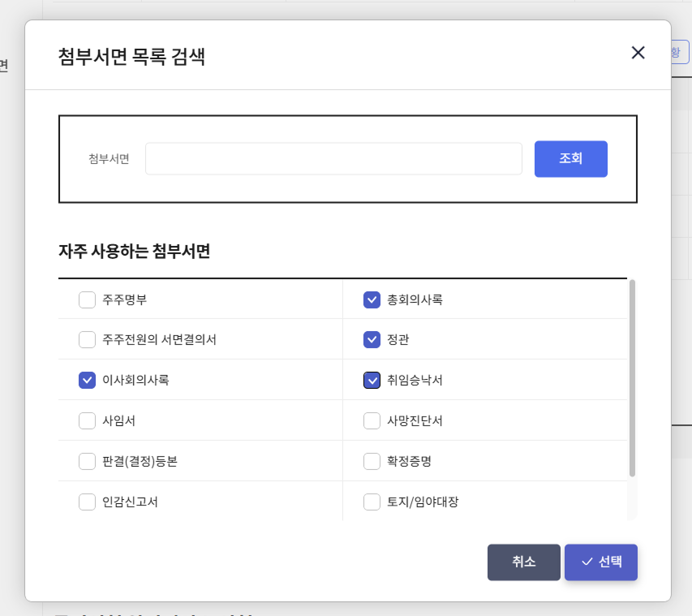Image resolution: width=692 pixels, height=616 pixels.
Task: Check the 주주명부 checkbox
Action: (87, 299)
